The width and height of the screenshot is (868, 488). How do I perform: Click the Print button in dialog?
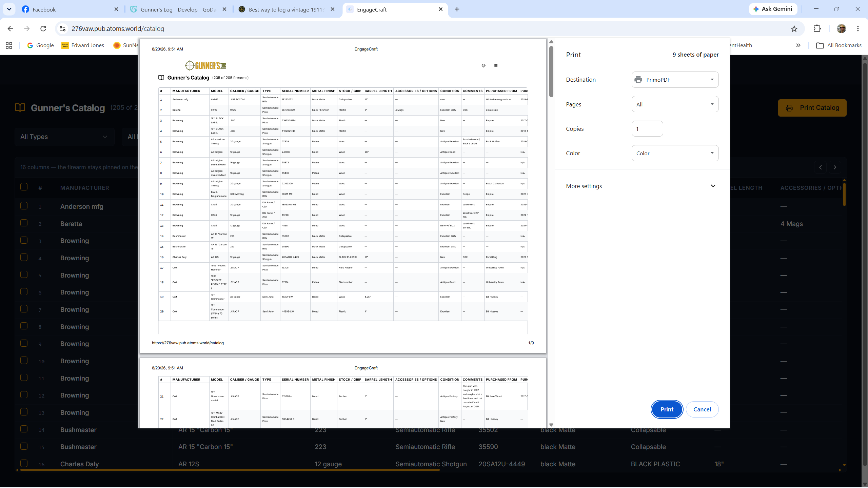[667, 409]
